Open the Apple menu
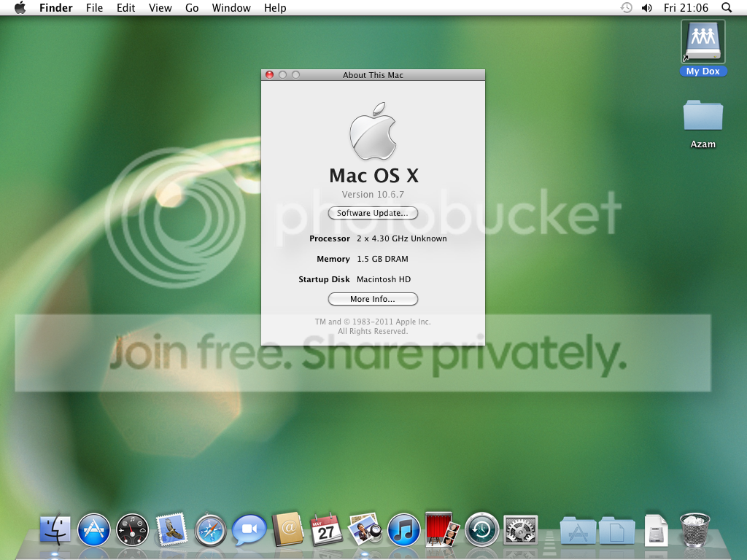The image size is (747, 560). point(20,7)
